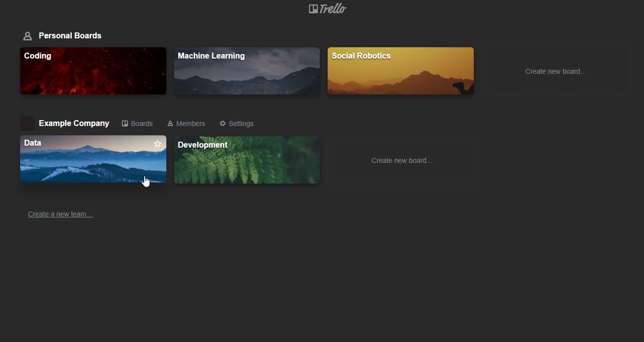This screenshot has height=342, width=644.
Task: Click the Create a new team link
Action: tap(61, 214)
